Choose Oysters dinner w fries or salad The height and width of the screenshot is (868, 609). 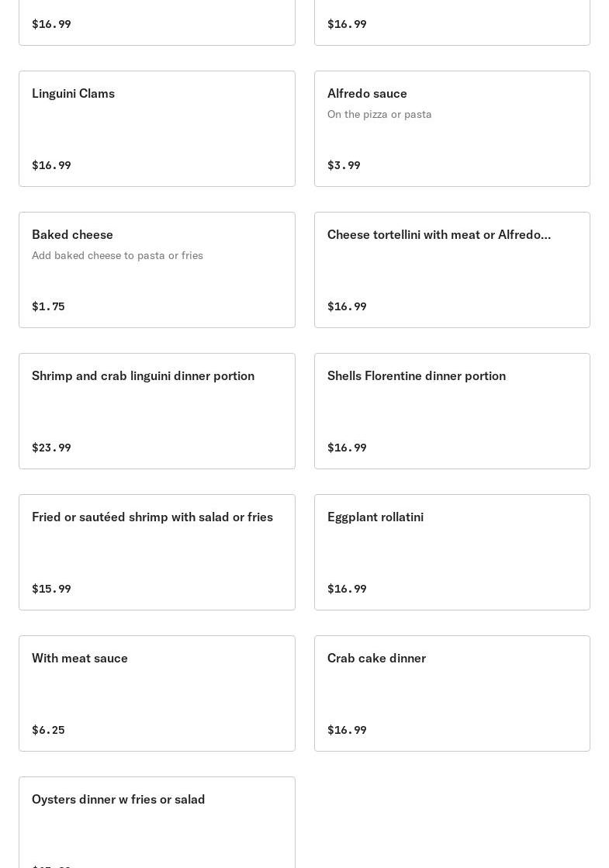[157, 822]
